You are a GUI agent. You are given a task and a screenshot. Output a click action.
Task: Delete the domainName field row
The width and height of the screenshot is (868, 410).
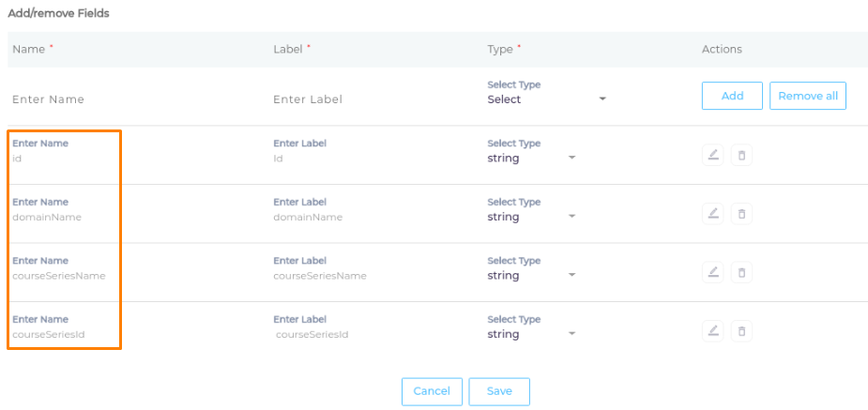tap(741, 214)
